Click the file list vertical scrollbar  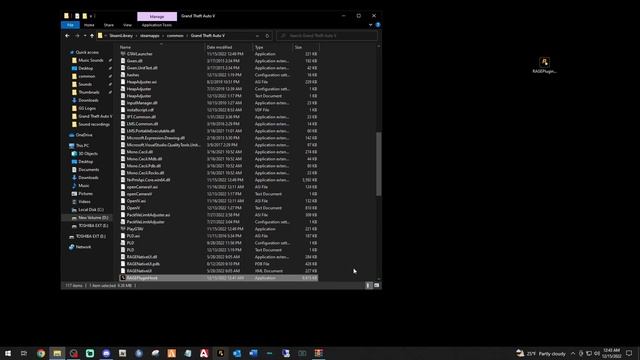pyautogui.click(x=378, y=163)
